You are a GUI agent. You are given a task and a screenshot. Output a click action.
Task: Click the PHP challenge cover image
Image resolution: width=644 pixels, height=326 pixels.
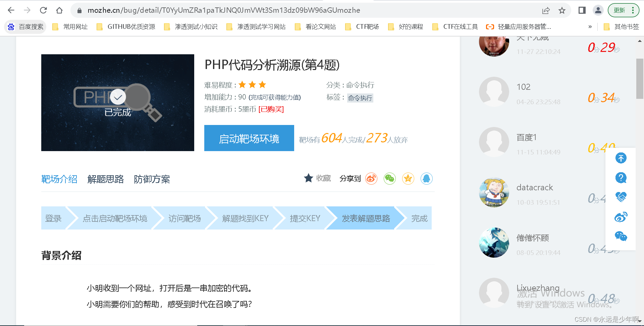(x=118, y=103)
